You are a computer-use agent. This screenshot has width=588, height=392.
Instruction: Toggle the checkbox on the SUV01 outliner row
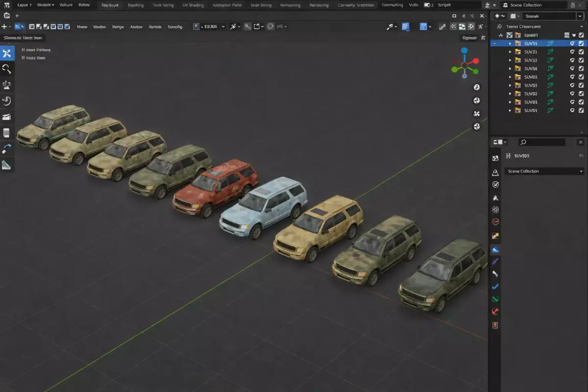(x=581, y=110)
